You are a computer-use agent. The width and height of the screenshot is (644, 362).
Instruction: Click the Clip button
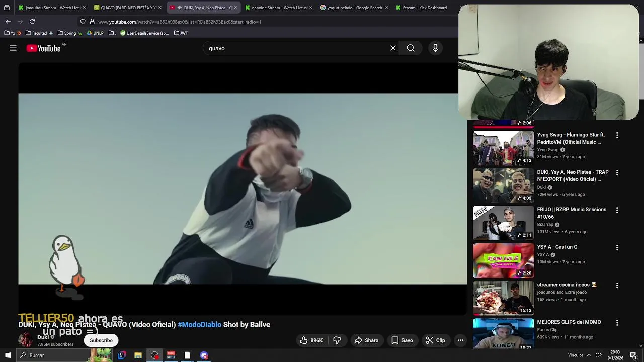(435, 340)
